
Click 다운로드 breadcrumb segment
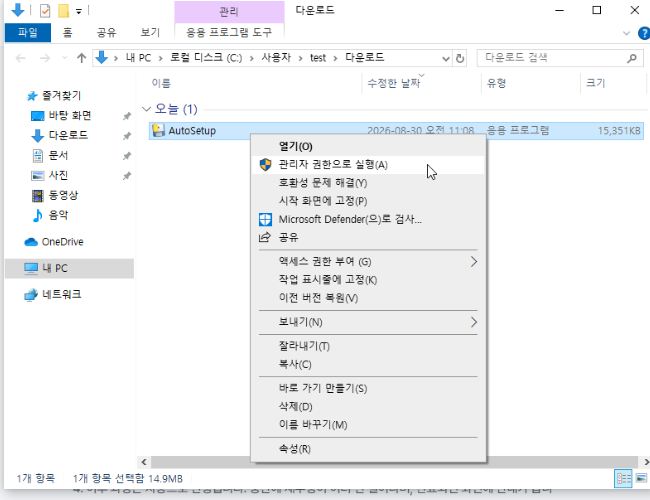(365, 58)
